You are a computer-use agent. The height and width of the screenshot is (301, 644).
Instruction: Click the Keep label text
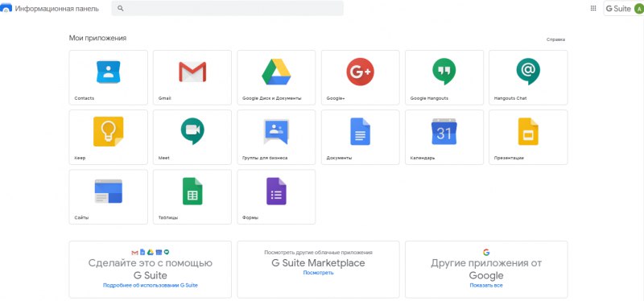click(x=80, y=158)
